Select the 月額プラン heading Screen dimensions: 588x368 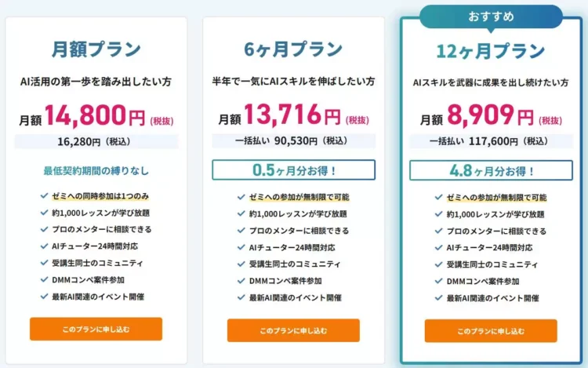click(x=96, y=49)
